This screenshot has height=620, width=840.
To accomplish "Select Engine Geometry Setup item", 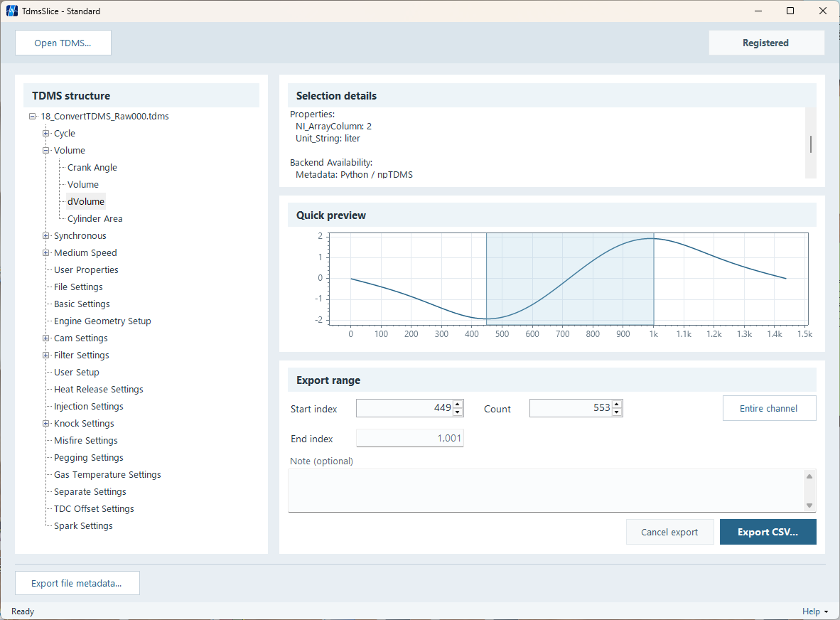I will point(102,321).
